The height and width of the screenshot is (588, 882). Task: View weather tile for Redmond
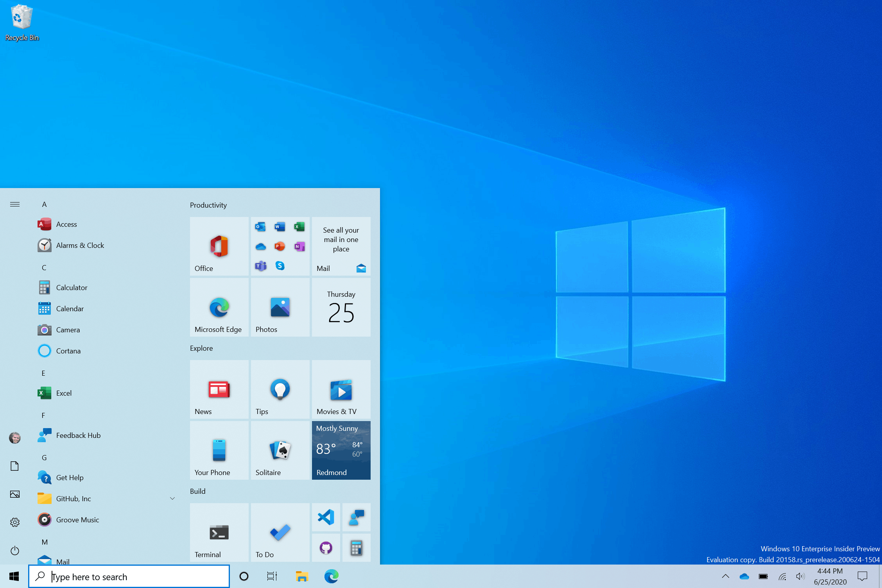pyautogui.click(x=341, y=450)
